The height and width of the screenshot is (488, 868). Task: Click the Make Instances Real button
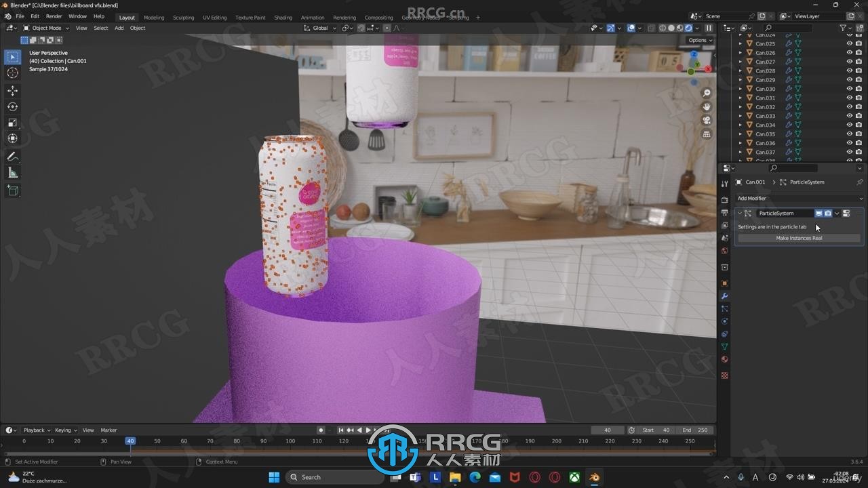pyautogui.click(x=799, y=238)
